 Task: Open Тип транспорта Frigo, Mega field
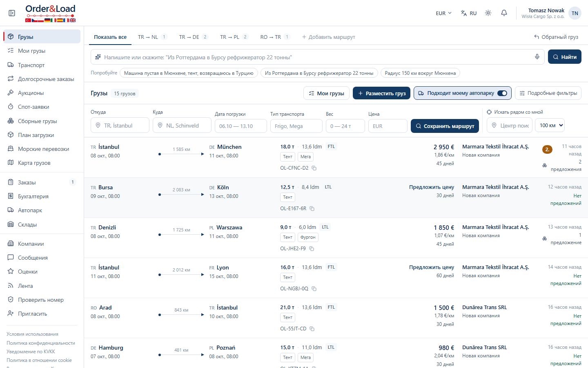(296, 126)
